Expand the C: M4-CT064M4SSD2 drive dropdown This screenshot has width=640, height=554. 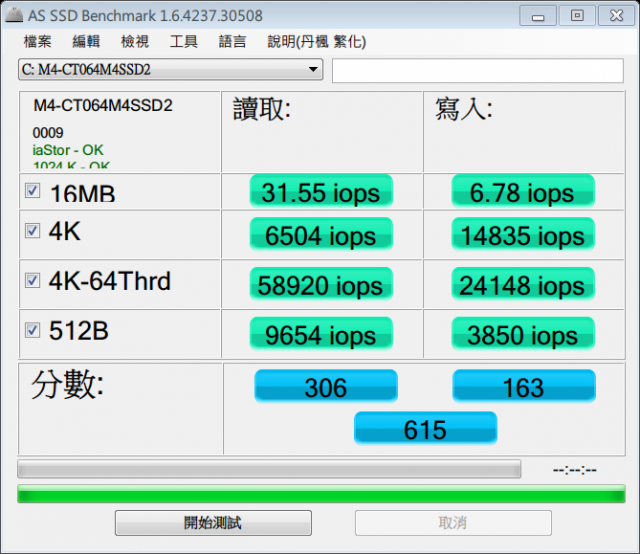pyautogui.click(x=171, y=69)
